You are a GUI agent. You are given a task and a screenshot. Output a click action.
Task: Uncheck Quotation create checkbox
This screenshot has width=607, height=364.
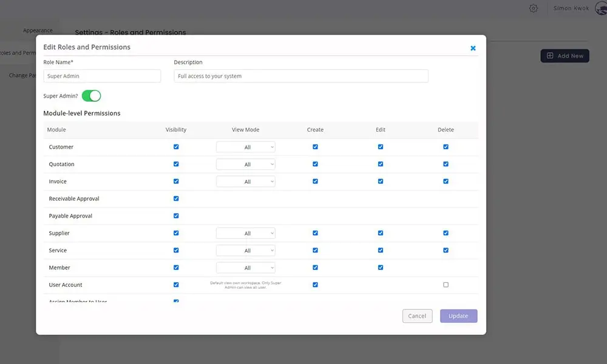(x=315, y=164)
